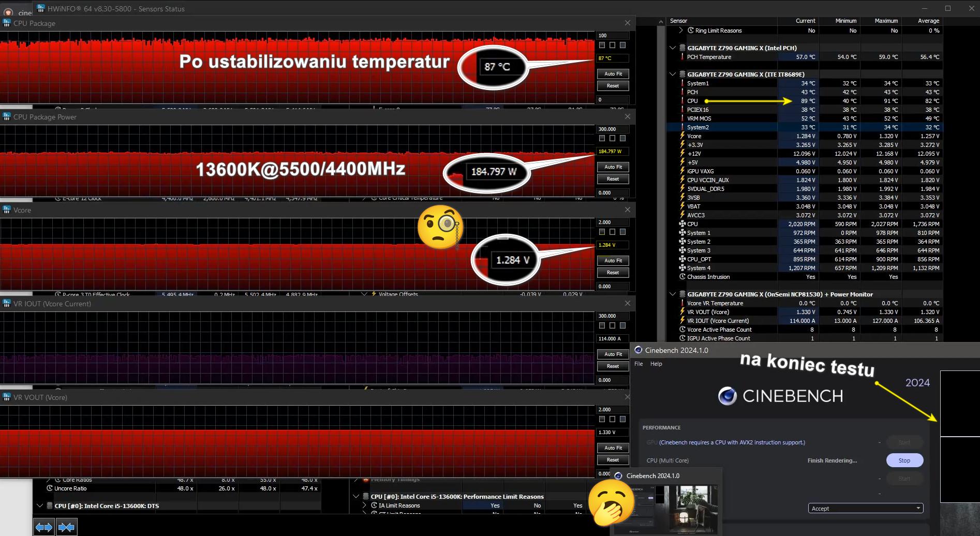Click the HWiNFO icon in CPU Package graph title

7,23
